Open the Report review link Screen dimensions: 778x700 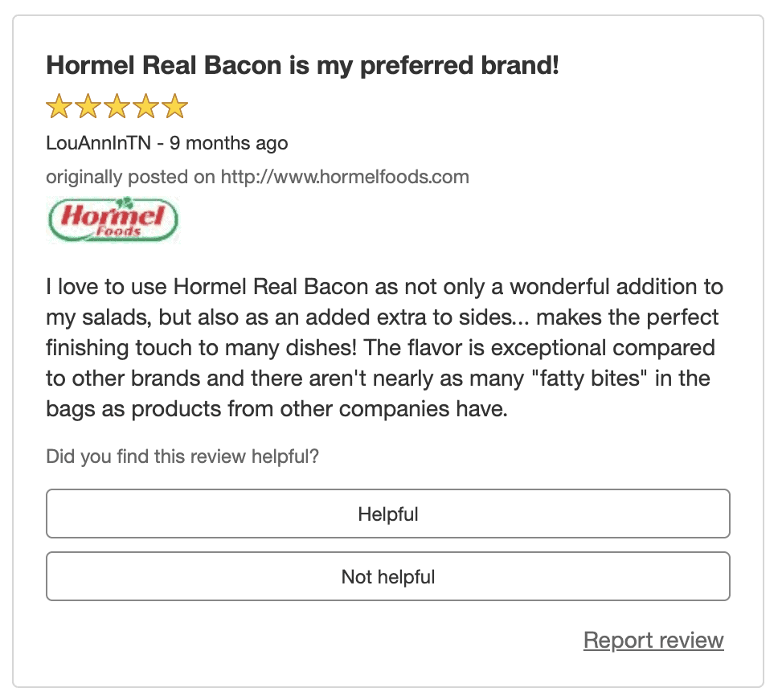pyautogui.click(x=653, y=641)
